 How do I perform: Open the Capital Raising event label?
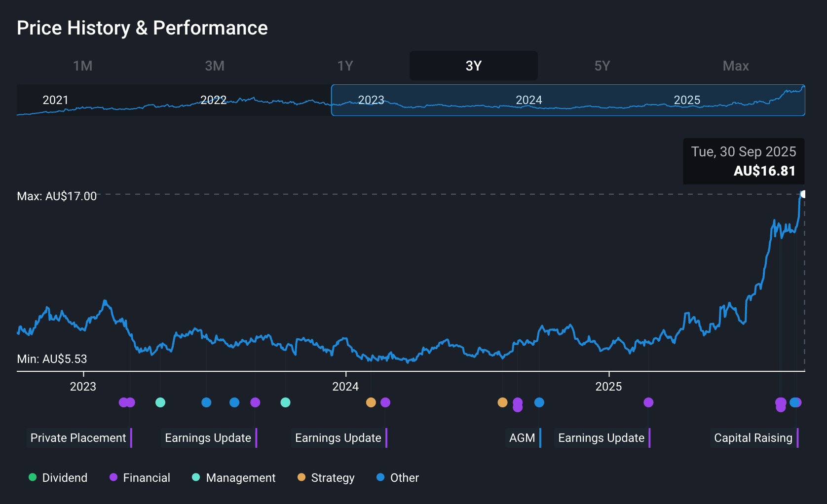753,438
